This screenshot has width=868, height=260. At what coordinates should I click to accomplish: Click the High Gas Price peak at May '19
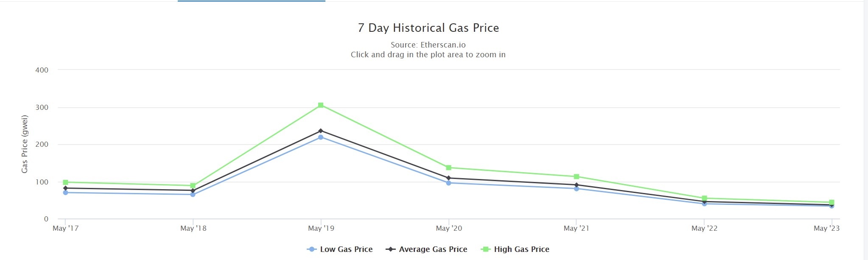pyautogui.click(x=321, y=105)
